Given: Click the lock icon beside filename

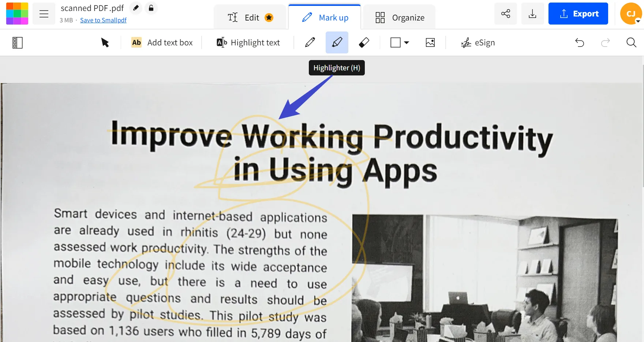Looking at the screenshot, I should (x=151, y=8).
